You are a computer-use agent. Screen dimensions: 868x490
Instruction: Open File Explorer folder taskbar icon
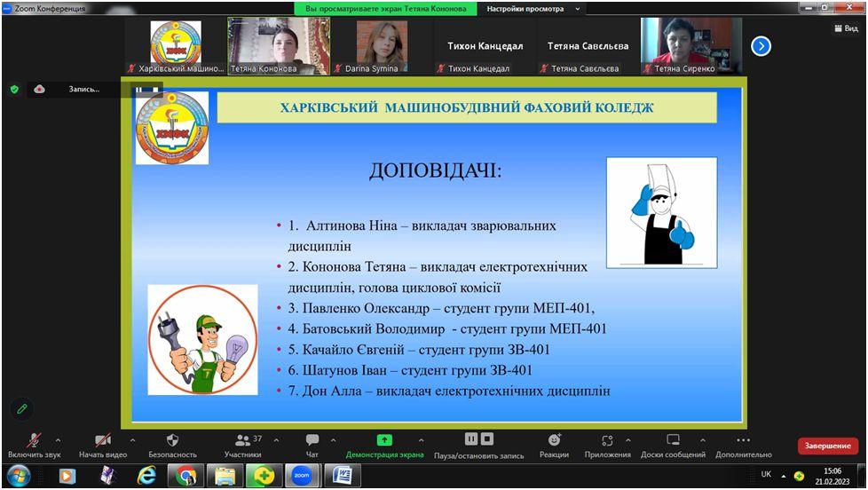pos(225,476)
